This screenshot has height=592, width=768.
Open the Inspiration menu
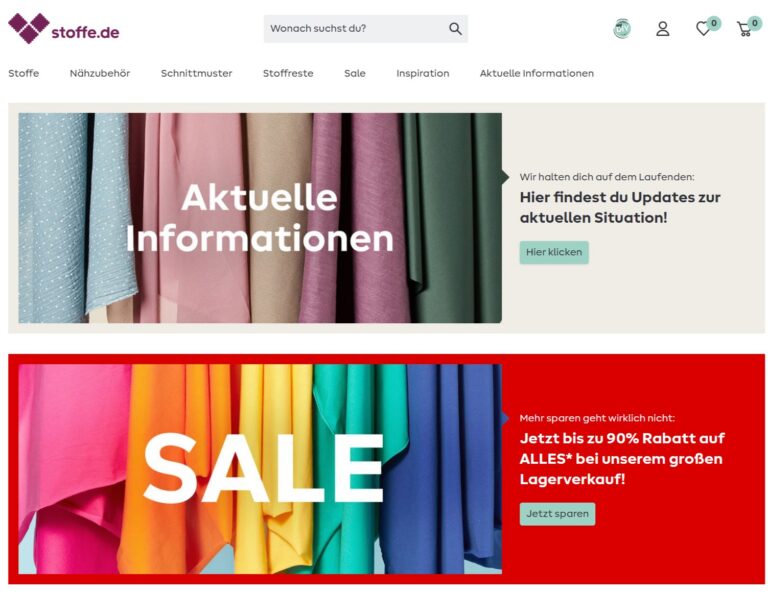point(423,73)
